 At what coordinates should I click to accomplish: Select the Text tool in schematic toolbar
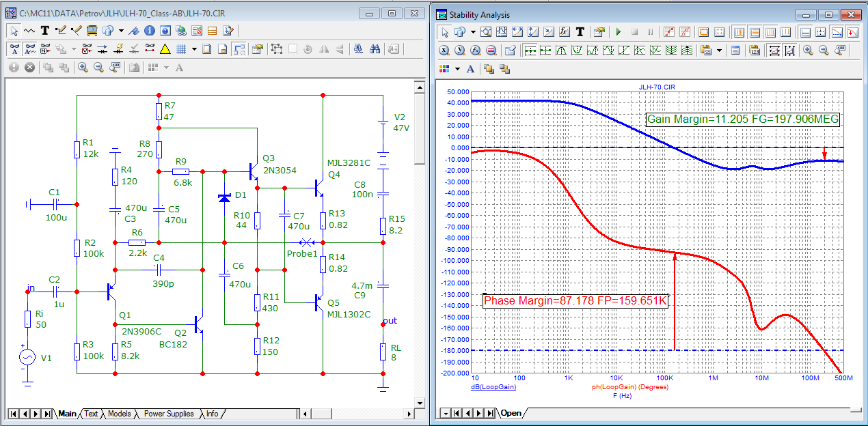(45, 31)
